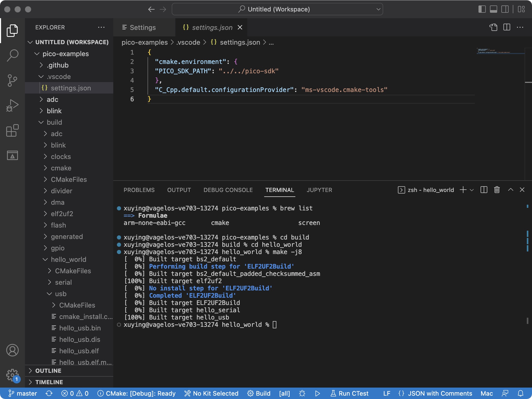
Task: Kill the terminal with the trash icon
Action: click(496, 190)
